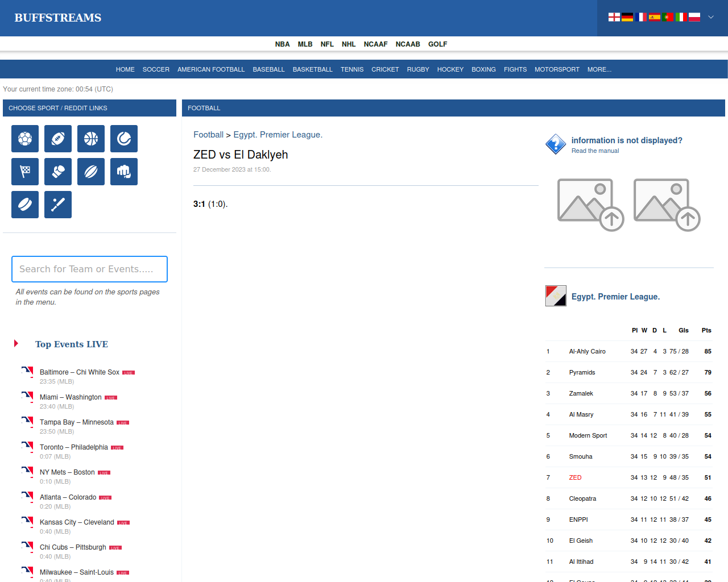The image size is (728, 582).
Task: Open the NFL quick link
Action: click(x=327, y=44)
